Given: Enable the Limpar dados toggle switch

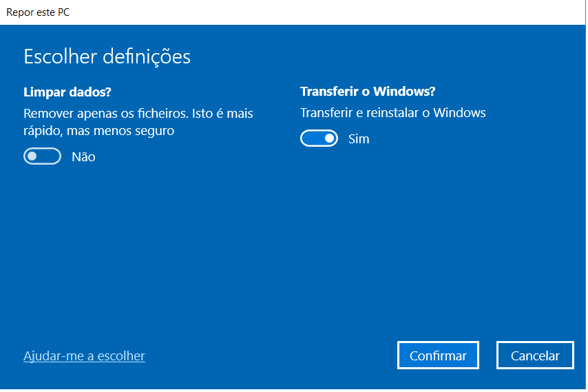Looking at the screenshot, I should pyautogui.click(x=43, y=156).
